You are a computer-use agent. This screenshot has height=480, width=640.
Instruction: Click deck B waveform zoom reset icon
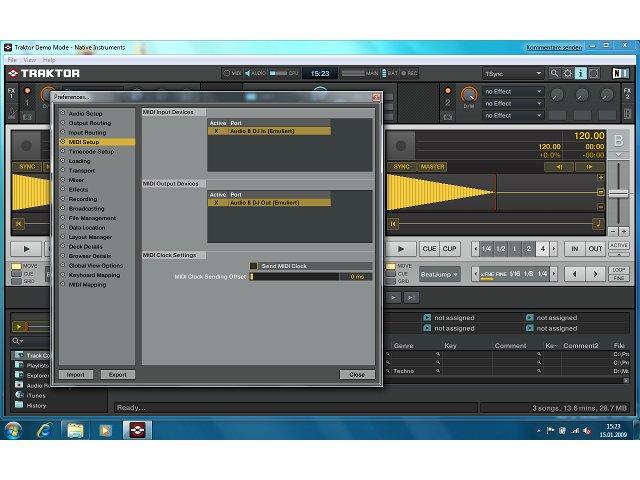click(600, 192)
